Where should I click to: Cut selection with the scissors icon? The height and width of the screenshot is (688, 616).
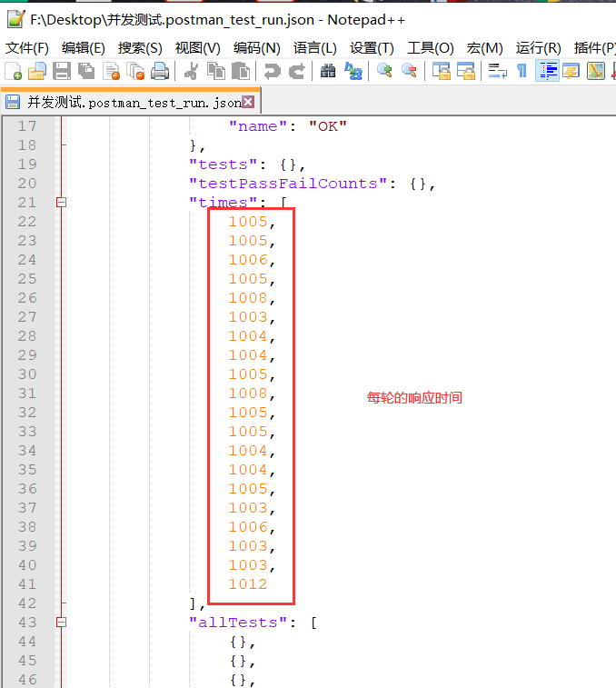192,71
